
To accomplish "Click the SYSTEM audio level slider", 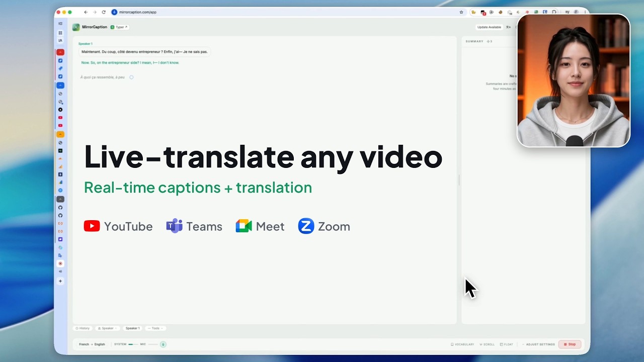I will click(133, 344).
